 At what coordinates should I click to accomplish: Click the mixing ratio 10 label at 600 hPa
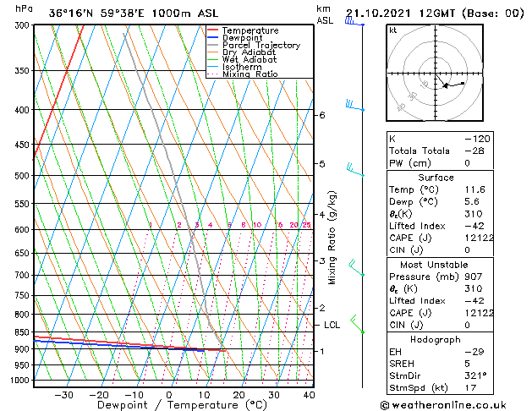click(x=257, y=225)
